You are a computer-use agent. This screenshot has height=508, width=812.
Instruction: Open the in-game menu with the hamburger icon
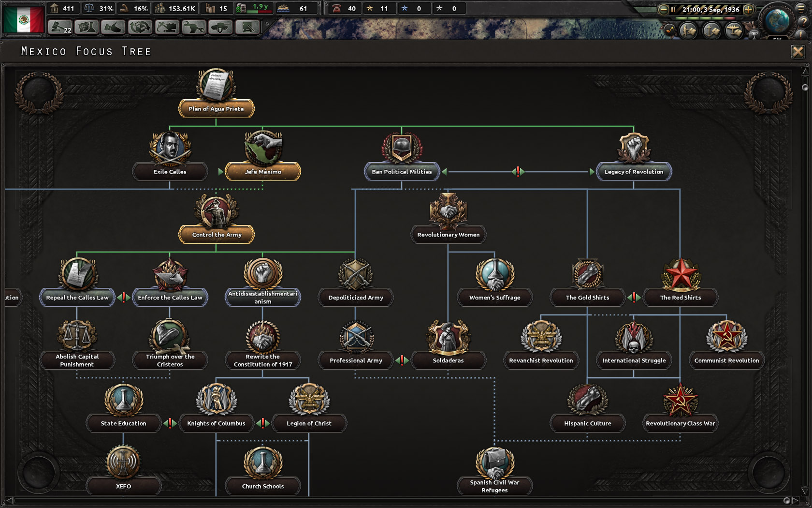801,9
